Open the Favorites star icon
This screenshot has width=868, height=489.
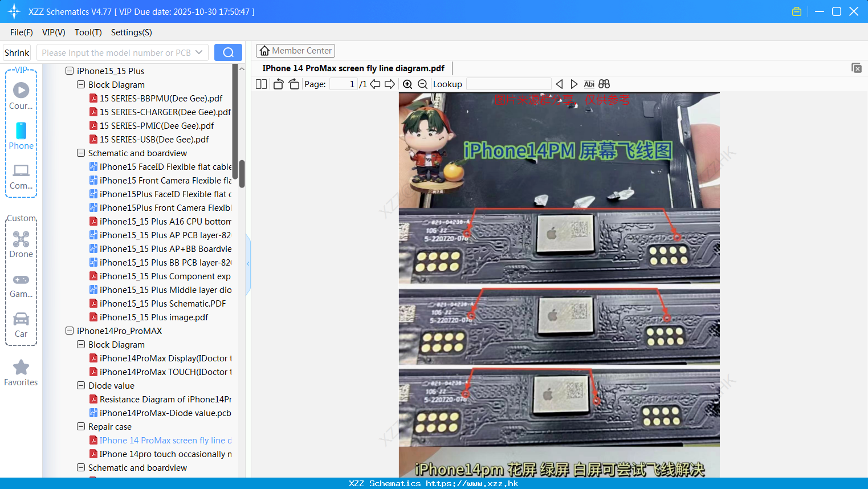(21, 373)
